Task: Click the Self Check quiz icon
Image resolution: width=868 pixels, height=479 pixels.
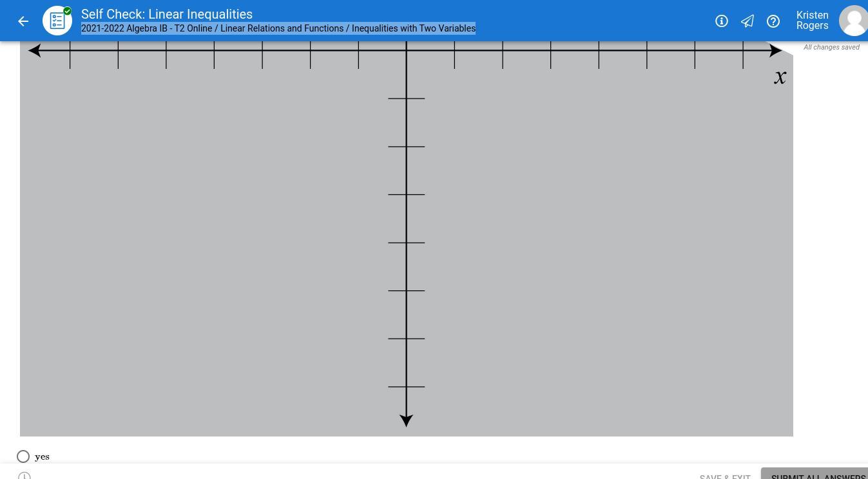Action: [57, 21]
